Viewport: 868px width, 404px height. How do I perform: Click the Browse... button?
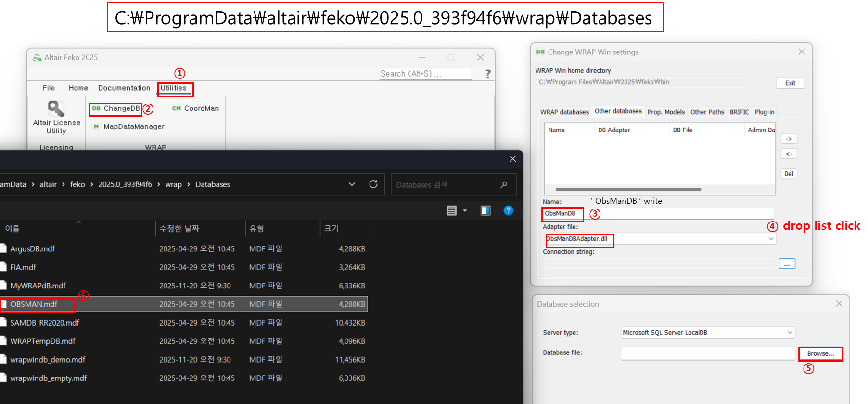tap(820, 353)
